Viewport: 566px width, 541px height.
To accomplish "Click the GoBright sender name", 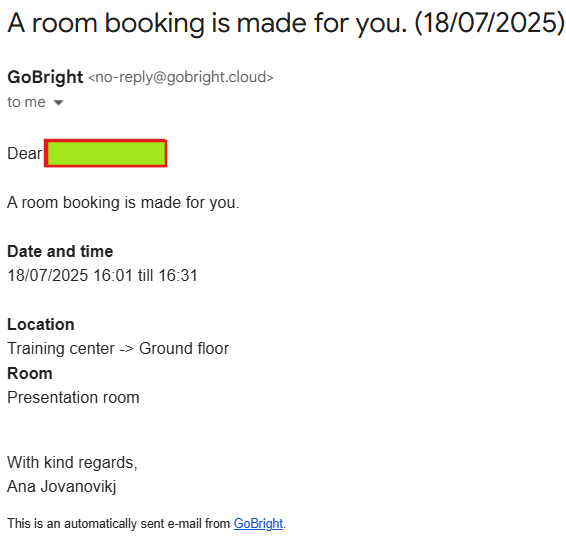I will 45,77.
